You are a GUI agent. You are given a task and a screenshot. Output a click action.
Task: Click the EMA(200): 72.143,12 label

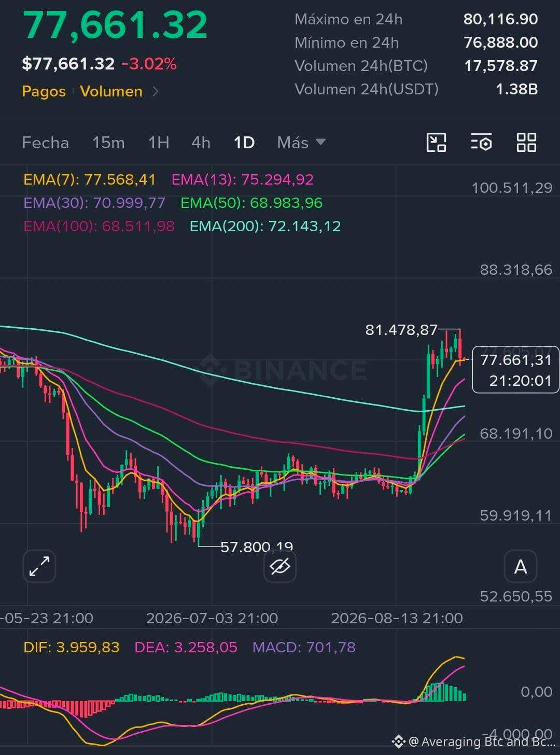(265, 226)
